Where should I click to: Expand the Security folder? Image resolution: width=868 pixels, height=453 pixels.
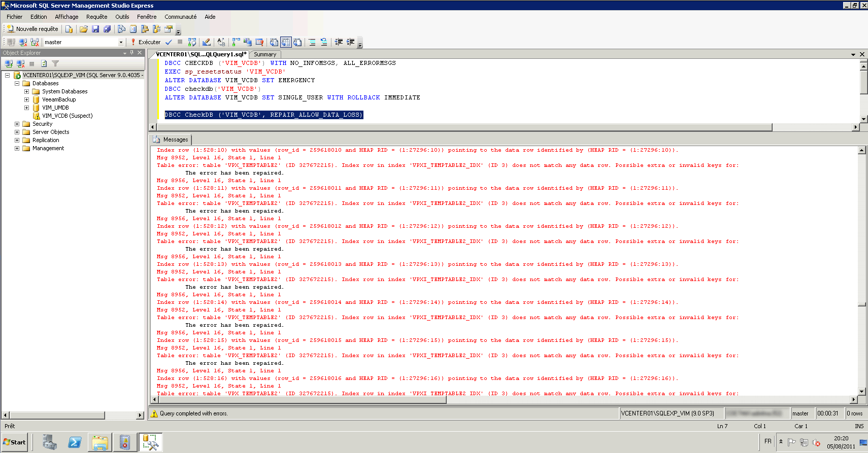point(17,124)
